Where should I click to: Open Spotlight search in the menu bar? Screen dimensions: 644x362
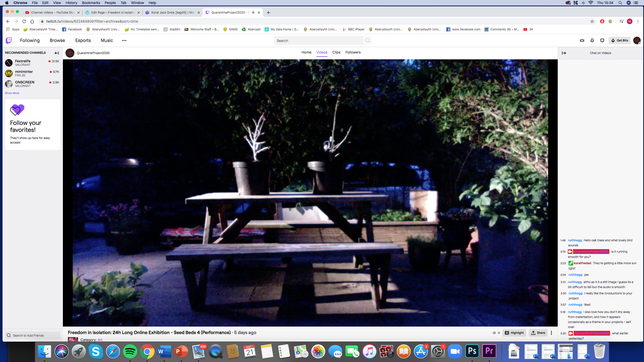click(620, 3)
